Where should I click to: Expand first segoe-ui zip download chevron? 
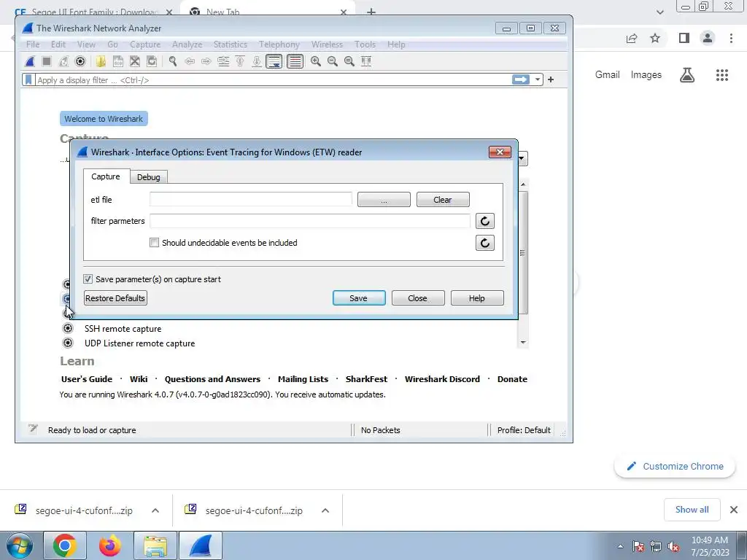155,510
